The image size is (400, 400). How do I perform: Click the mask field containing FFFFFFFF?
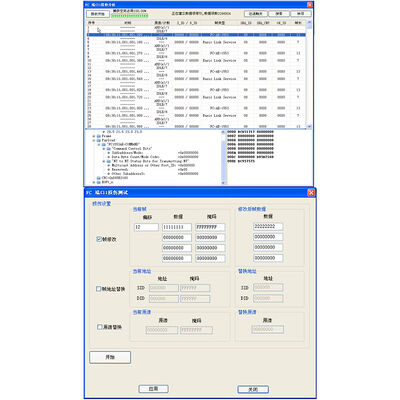pyautogui.click(x=210, y=227)
